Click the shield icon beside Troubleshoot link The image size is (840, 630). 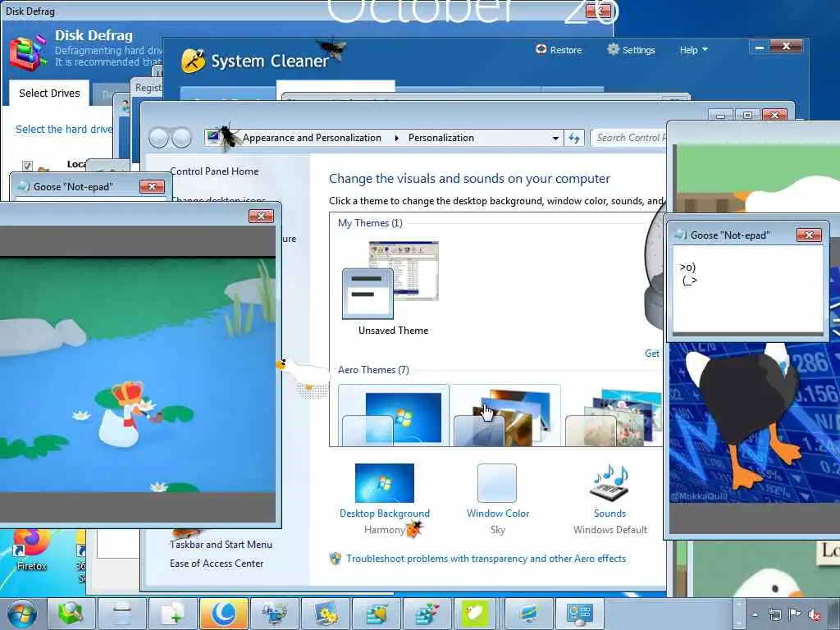[336, 559]
